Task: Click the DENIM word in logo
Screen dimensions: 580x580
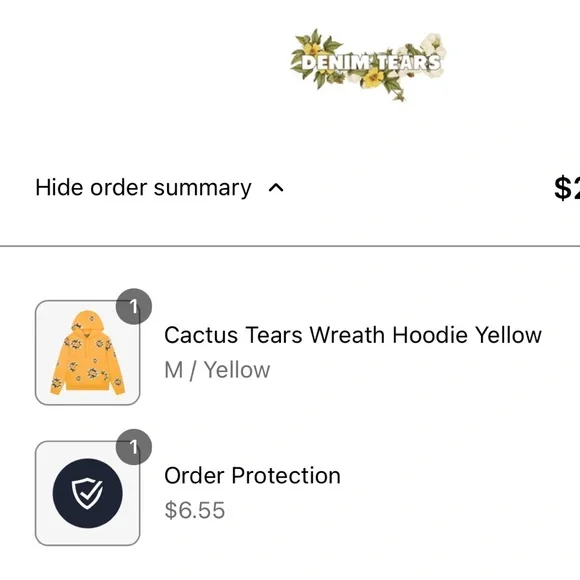Action: click(335, 63)
